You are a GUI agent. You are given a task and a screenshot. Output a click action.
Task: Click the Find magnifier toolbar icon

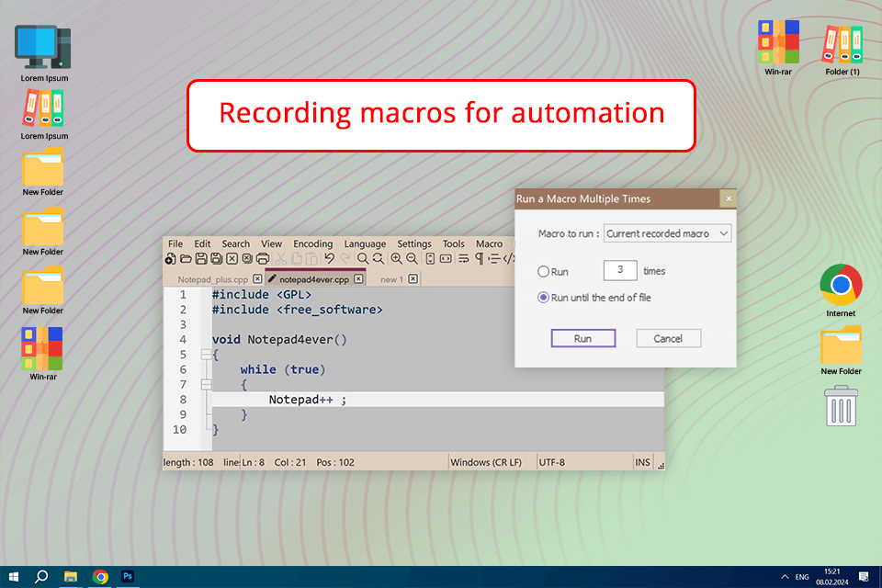point(363,259)
